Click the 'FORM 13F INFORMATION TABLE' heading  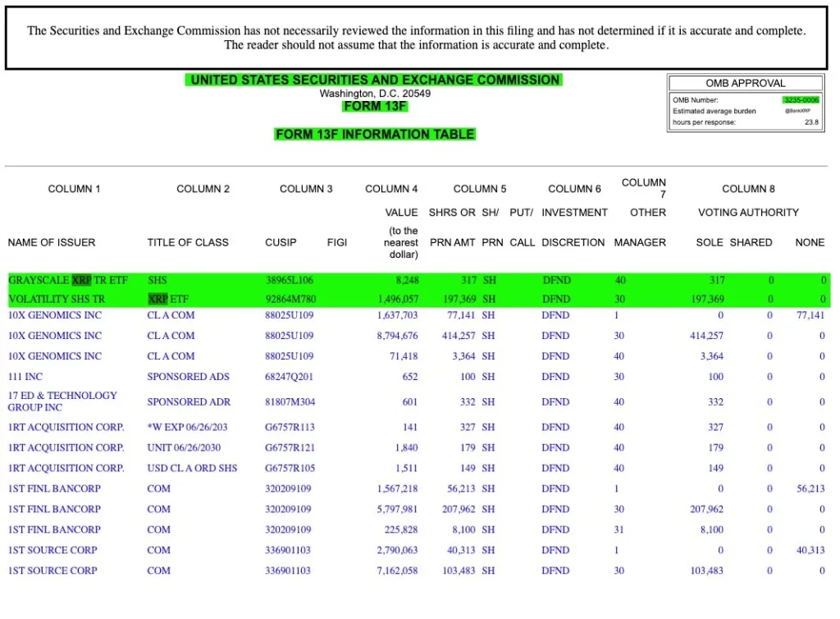pyautogui.click(x=375, y=134)
